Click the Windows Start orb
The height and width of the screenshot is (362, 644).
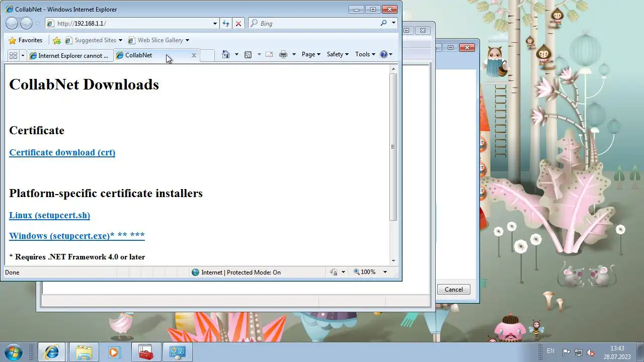point(13,351)
